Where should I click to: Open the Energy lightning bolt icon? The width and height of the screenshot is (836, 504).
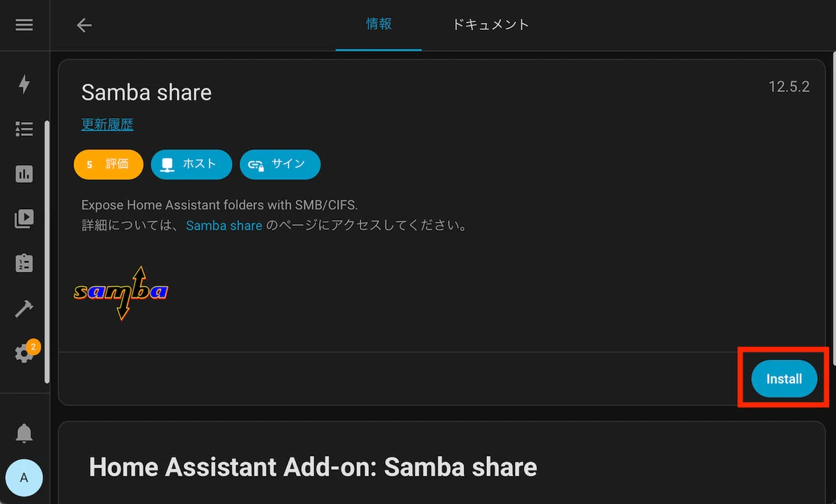24,84
